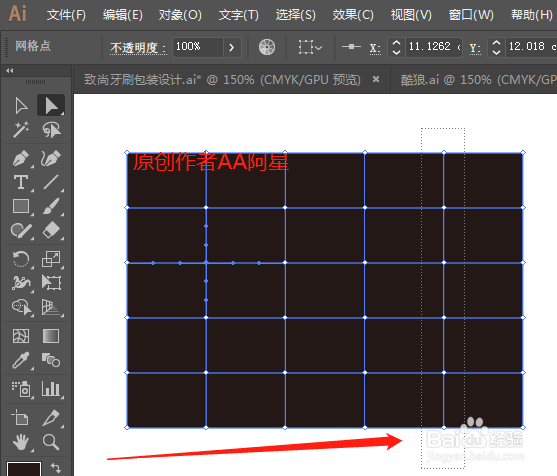Open the 选择(S) menu

(296, 15)
